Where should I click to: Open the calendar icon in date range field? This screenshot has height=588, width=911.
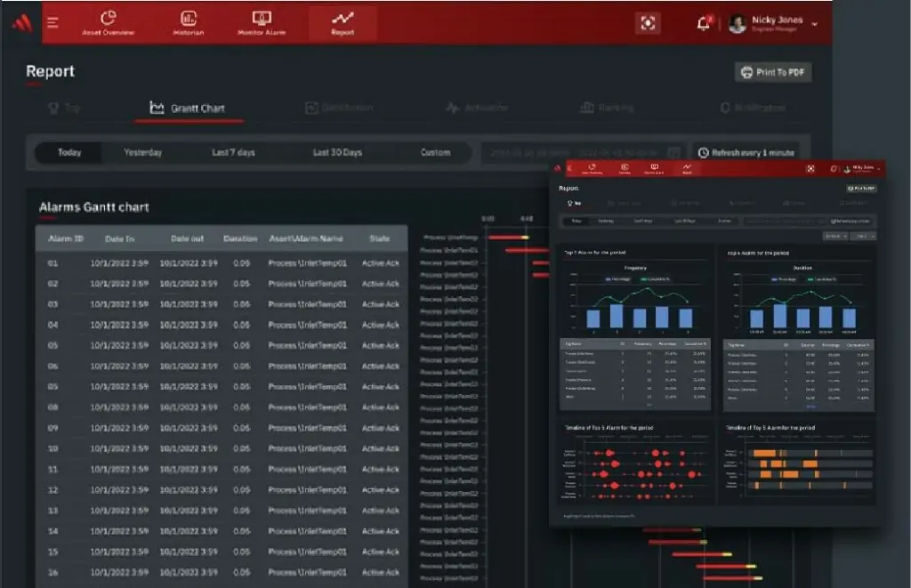[x=674, y=153]
